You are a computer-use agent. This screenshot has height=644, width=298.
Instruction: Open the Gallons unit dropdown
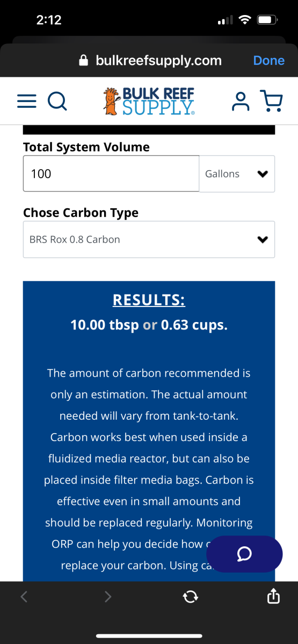(x=237, y=174)
